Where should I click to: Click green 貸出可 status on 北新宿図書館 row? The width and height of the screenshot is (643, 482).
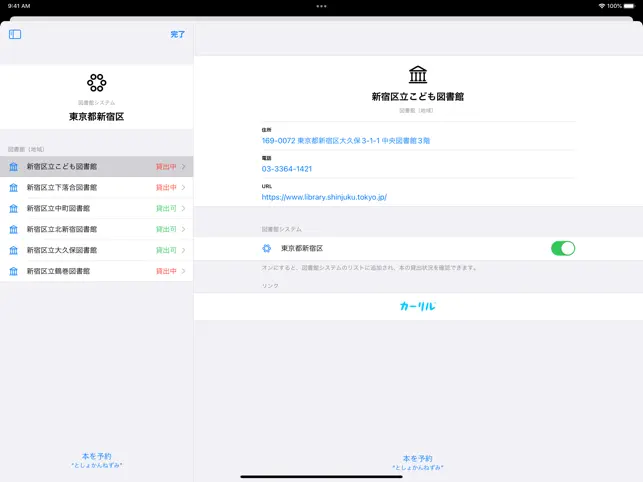(x=166, y=229)
